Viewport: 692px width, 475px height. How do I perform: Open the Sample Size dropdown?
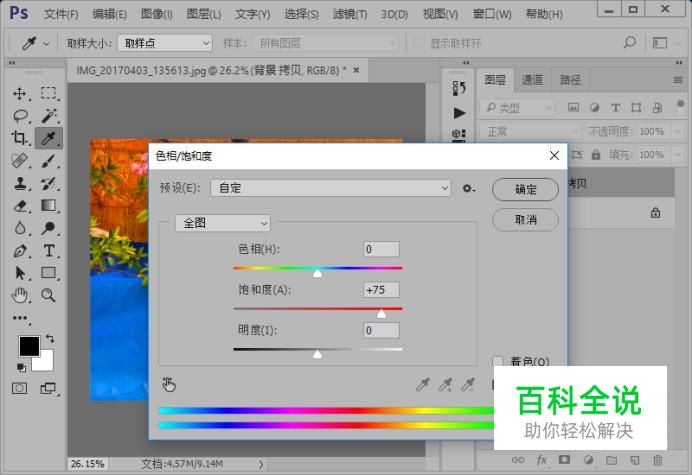point(165,43)
